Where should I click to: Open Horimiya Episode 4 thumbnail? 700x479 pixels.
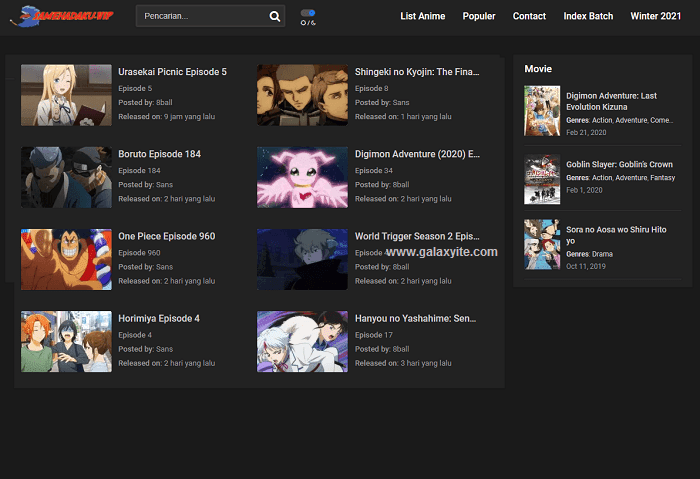click(66, 342)
